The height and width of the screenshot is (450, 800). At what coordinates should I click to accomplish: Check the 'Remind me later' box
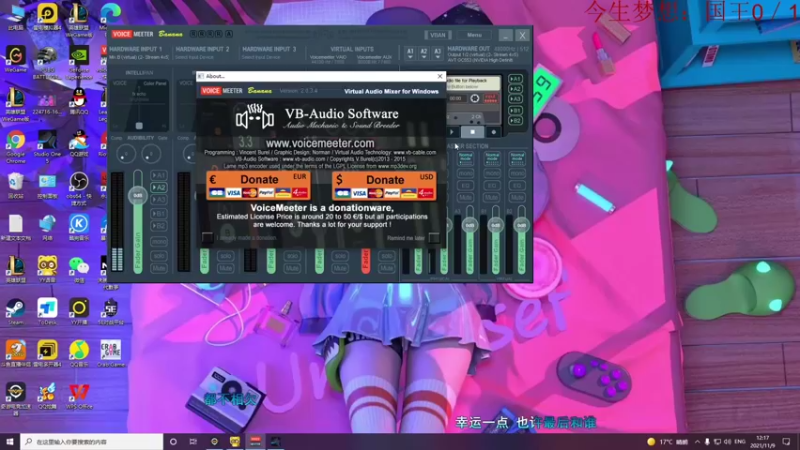click(434, 238)
